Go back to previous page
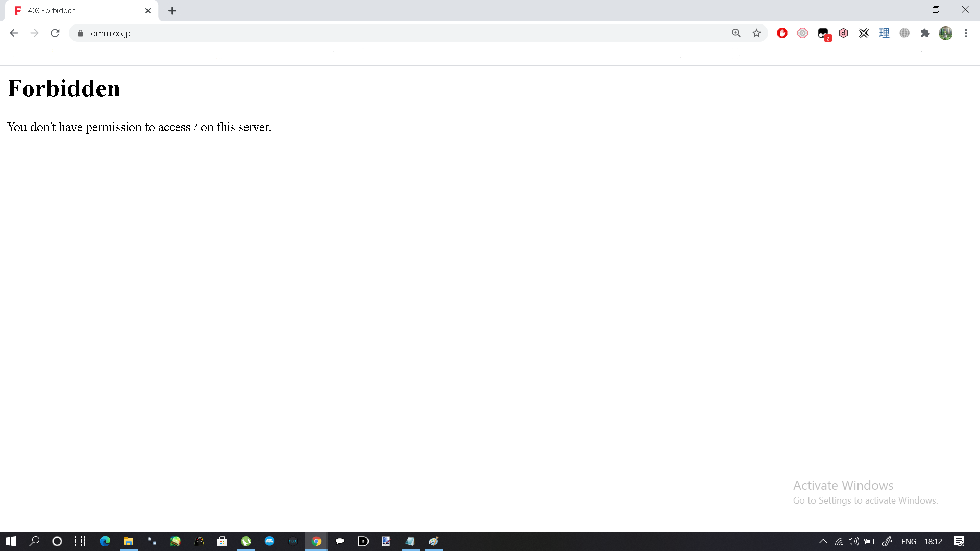Viewport: 980px width, 551px height. (x=14, y=33)
